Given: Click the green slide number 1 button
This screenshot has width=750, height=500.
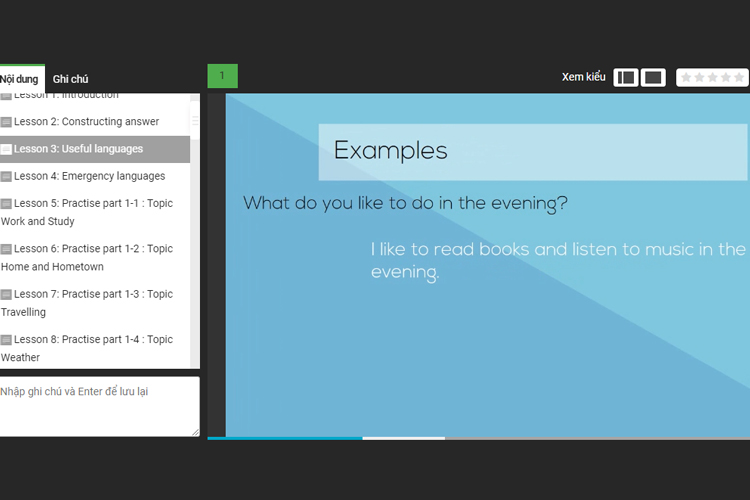Looking at the screenshot, I should (222, 76).
